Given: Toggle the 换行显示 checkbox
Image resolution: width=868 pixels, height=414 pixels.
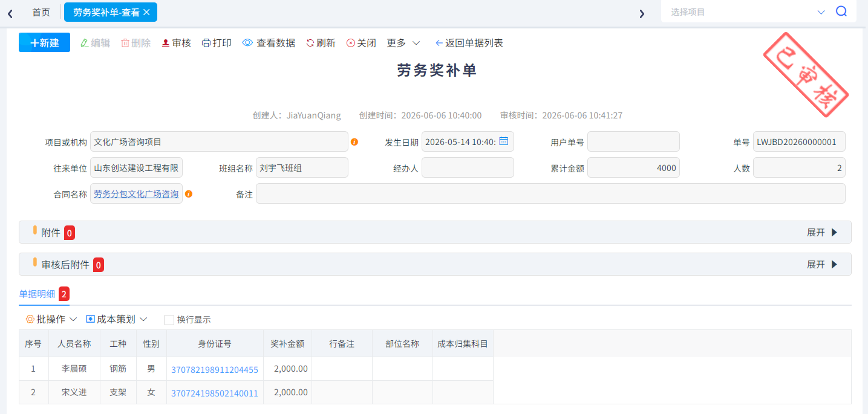Looking at the screenshot, I should pos(169,320).
